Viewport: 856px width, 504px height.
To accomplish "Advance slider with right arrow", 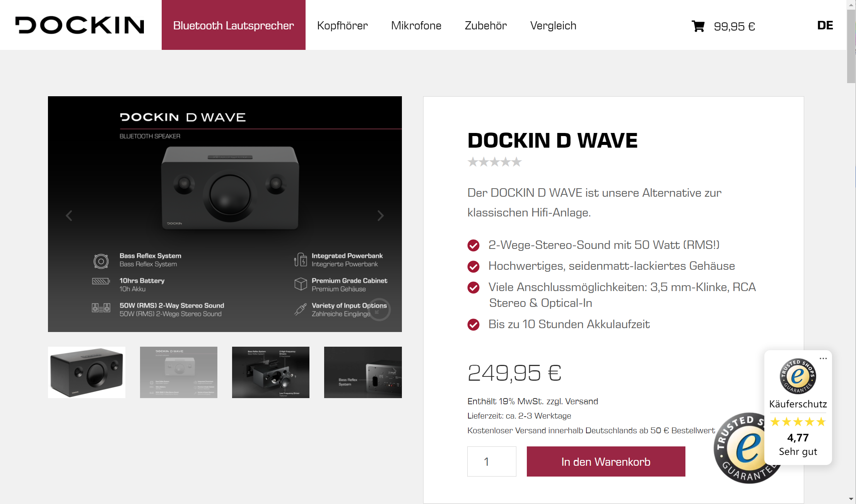I will pos(380,216).
